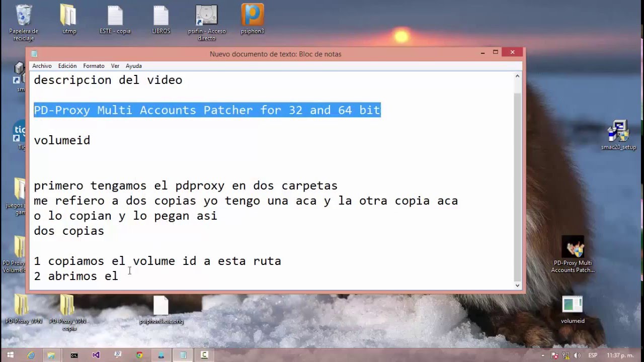
Task: Switch to Notepad taskbar button
Action: (x=183, y=355)
